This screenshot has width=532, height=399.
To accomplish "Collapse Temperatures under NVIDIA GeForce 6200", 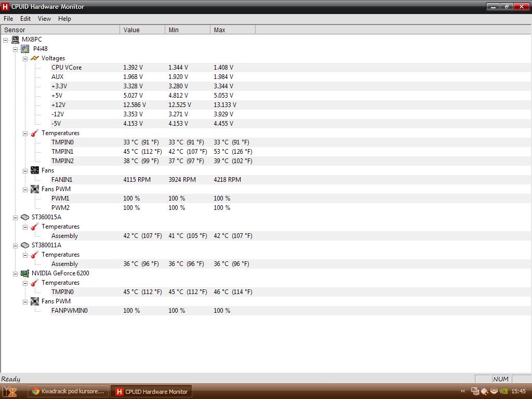I will point(25,283).
